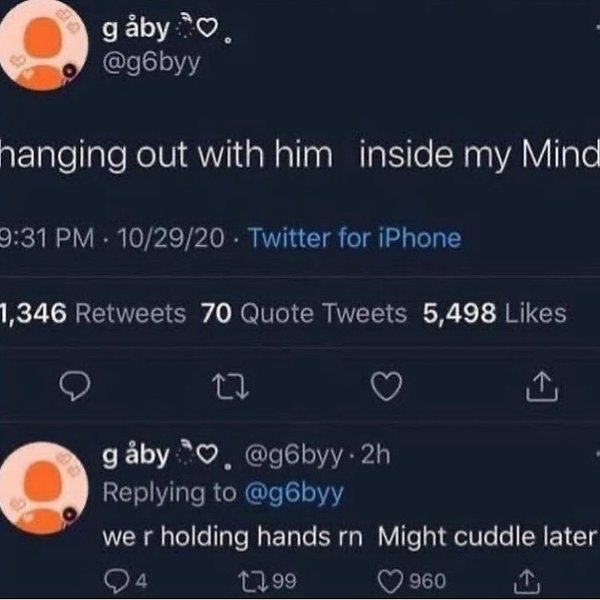Open the @g6byyy handle under the main tweet name

coord(151,63)
